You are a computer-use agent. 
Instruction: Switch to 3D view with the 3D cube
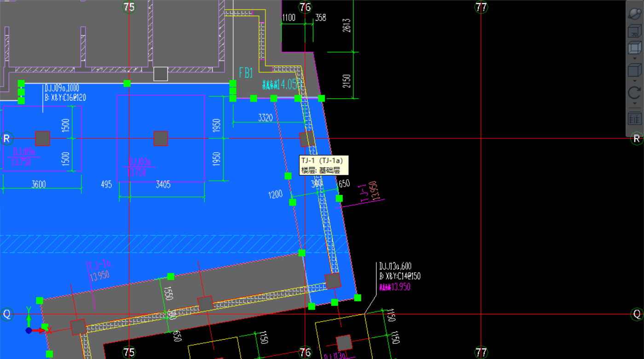635,31
